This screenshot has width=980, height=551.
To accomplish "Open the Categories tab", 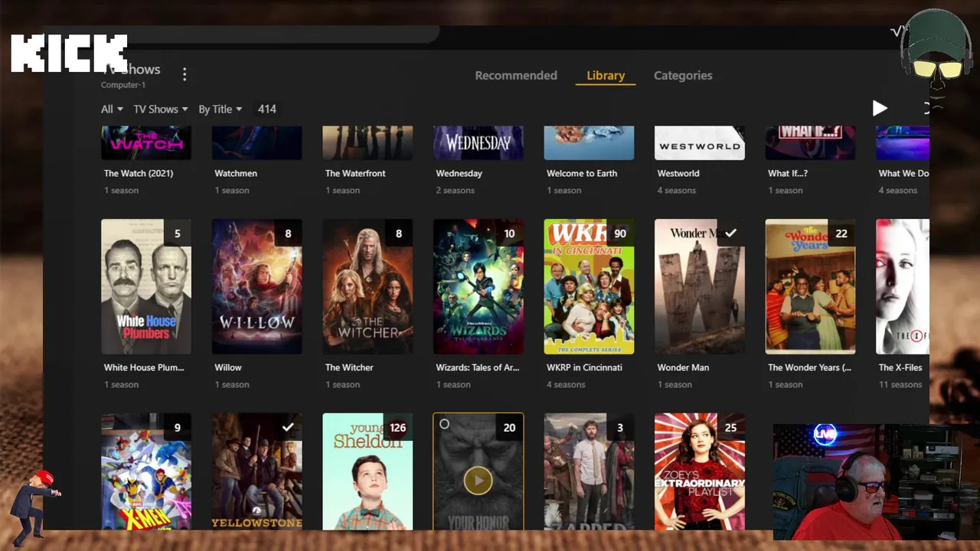I will pyautogui.click(x=683, y=75).
